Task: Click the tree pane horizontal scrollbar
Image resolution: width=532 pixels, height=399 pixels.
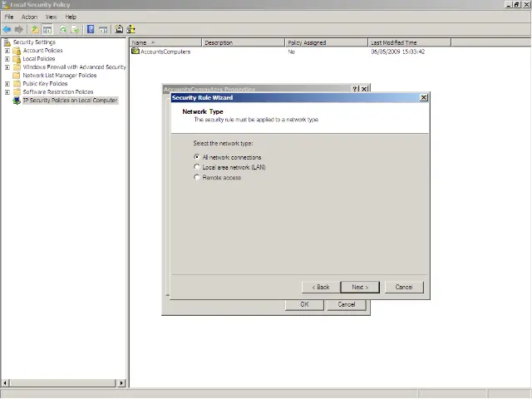Action: click(64, 383)
